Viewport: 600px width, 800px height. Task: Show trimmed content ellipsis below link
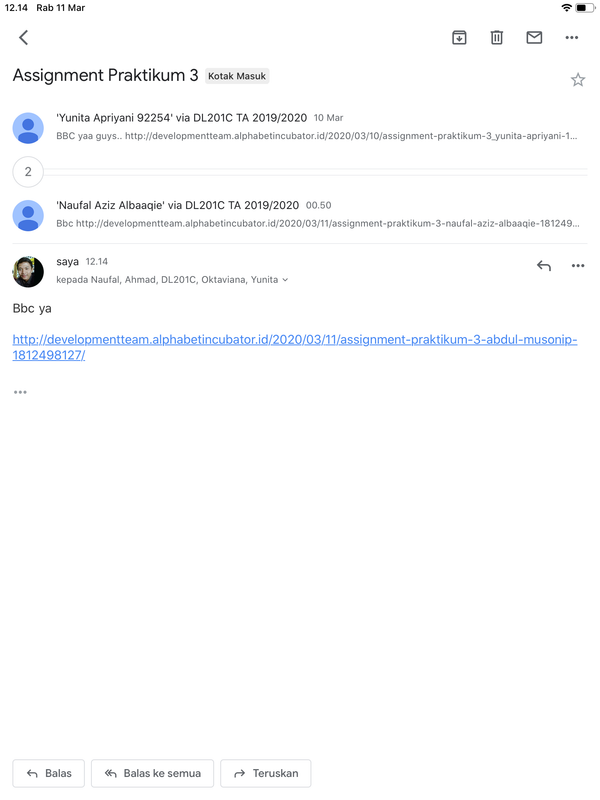[20, 392]
